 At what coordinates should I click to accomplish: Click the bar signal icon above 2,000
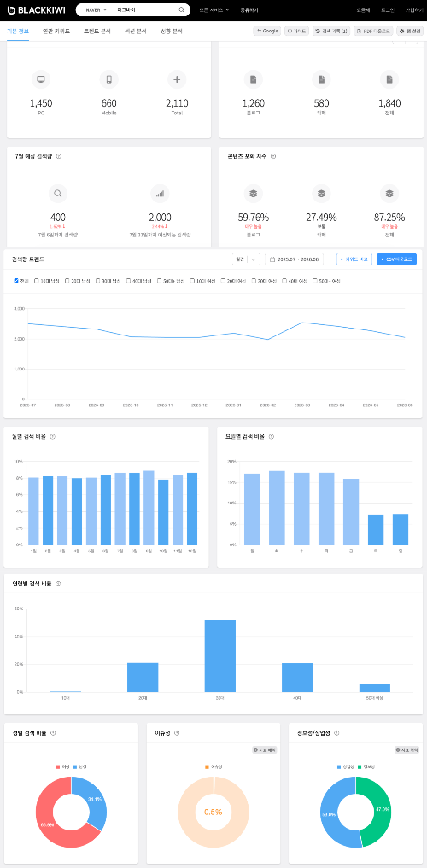pos(160,194)
